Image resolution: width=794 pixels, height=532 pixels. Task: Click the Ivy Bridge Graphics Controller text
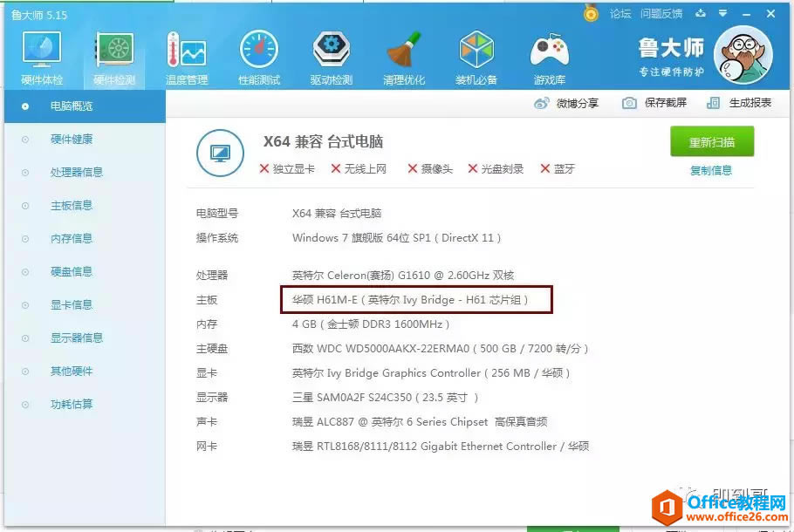(431, 373)
